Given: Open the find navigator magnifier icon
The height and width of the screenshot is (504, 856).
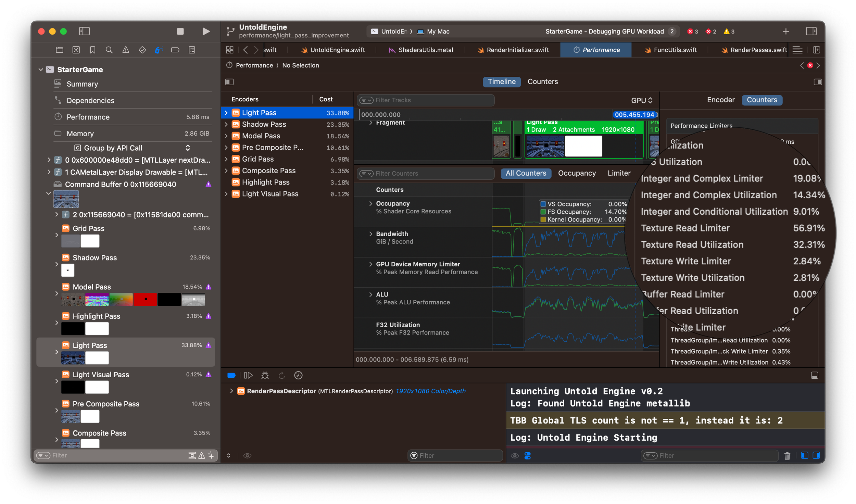Looking at the screenshot, I should [109, 50].
